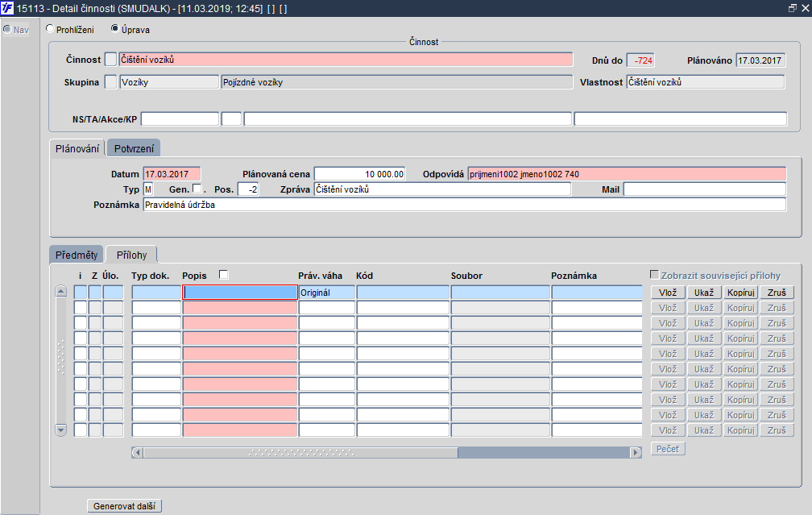
Task: Click the empty Mail field
Action: tap(704, 189)
